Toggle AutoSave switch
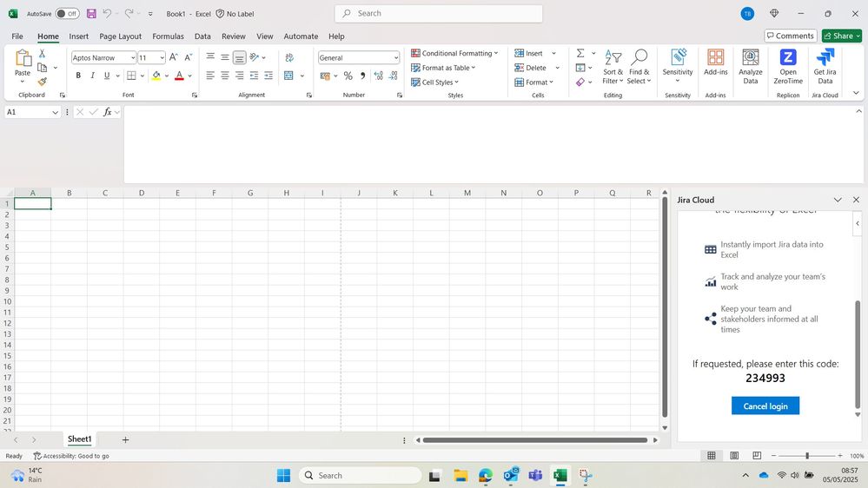The width and height of the screenshot is (868, 488). (67, 14)
